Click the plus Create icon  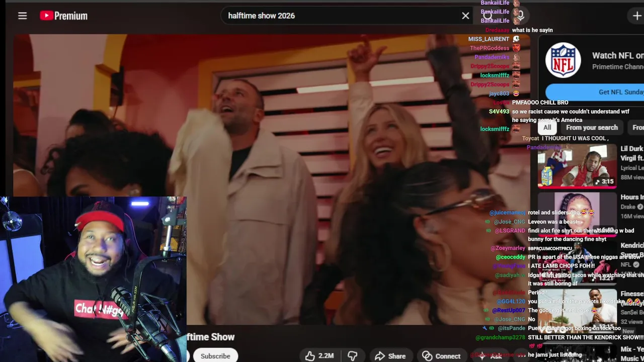pos(637,16)
